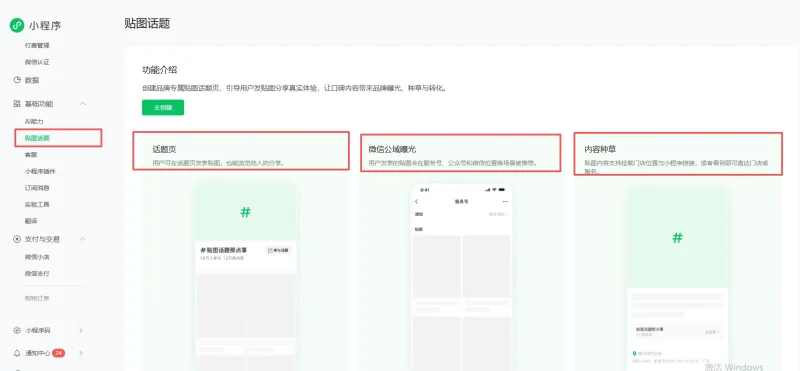Open the 通知中心 menu label
Screen dimensions: 800x371
click(37, 353)
